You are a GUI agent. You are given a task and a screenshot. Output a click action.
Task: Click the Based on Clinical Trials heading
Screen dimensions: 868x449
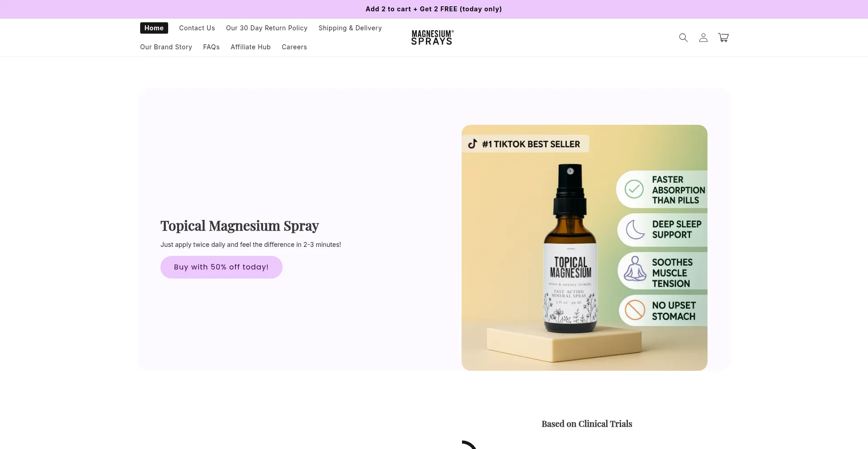(587, 424)
